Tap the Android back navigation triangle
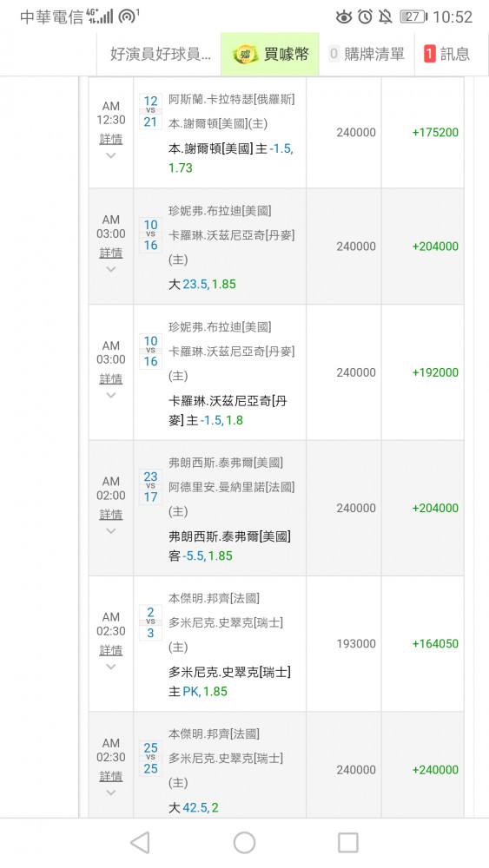The width and height of the screenshot is (489, 868). pos(140,843)
